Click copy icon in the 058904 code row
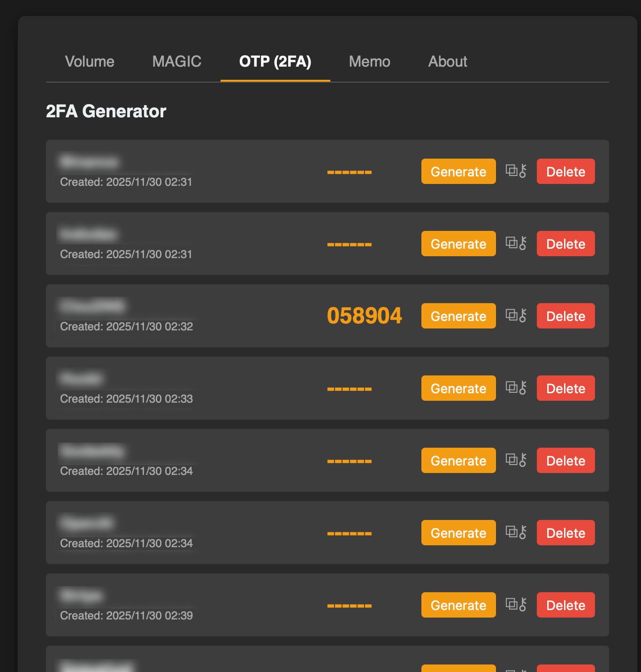Image resolution: width=641 pixels, height=672 pixels. pyautogui.click(x=511, y=315)
